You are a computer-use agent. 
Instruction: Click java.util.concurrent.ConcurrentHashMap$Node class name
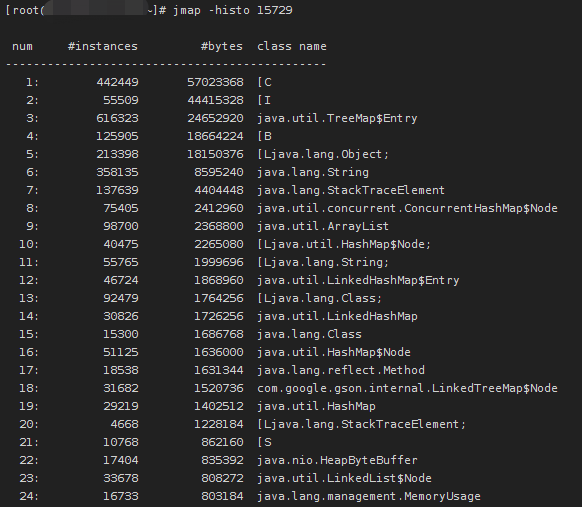pyautogui.click(x=407, y=208)
